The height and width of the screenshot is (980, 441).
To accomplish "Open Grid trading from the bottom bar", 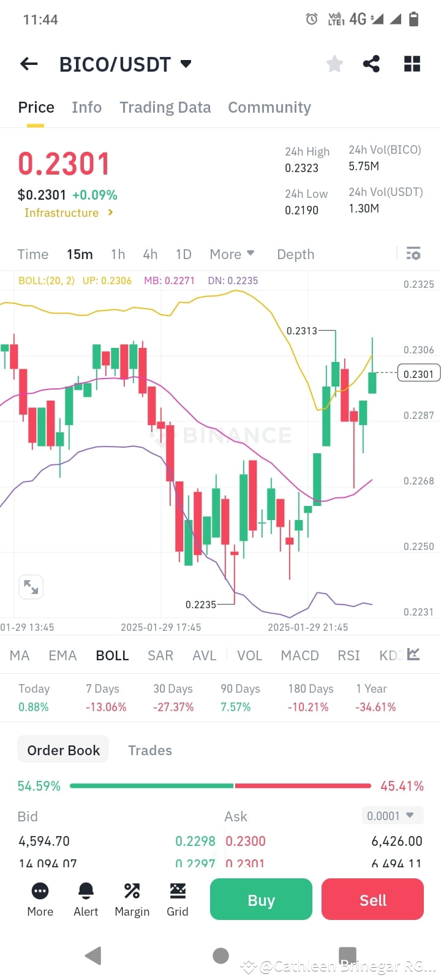I will click(177, 898).
